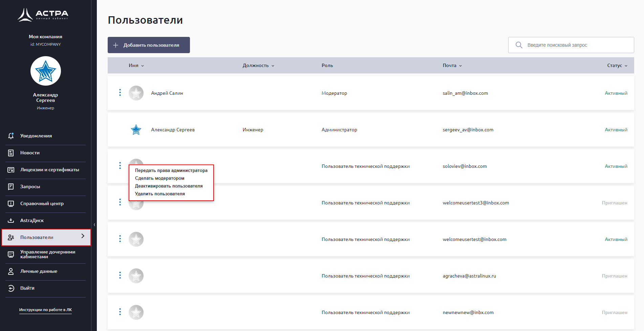Click the AstraДиск download icon
This screenshot has height=331, width=644.
[x=11, y=221]
